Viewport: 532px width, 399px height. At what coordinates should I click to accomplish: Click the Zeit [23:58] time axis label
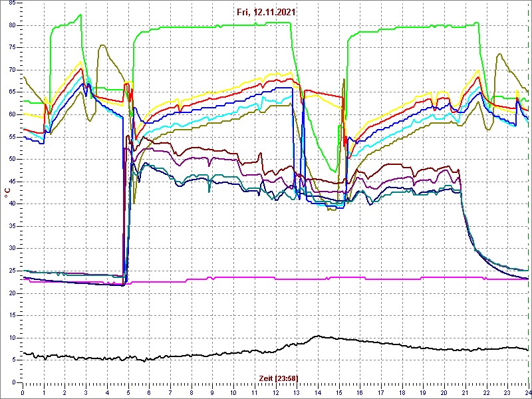[279, 378]
